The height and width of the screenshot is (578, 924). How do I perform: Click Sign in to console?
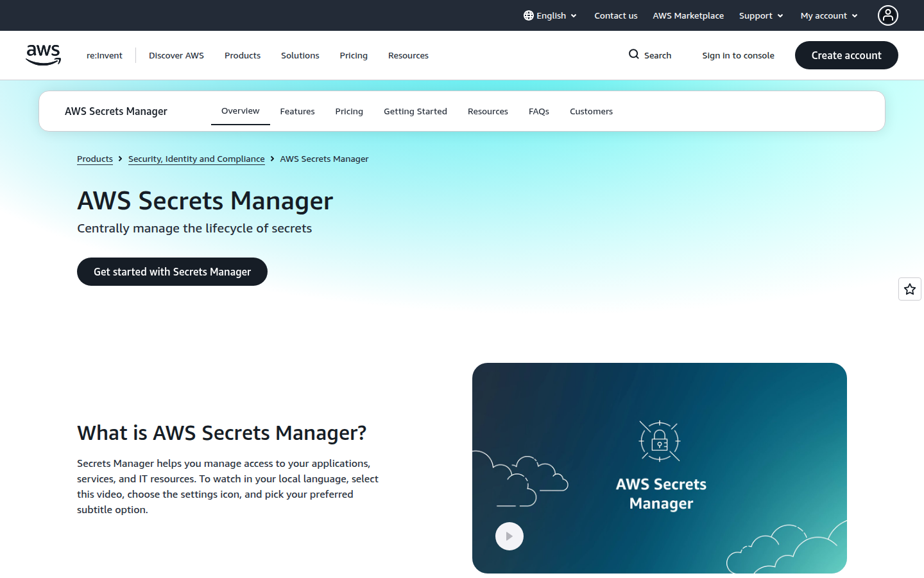coord(739,55)
